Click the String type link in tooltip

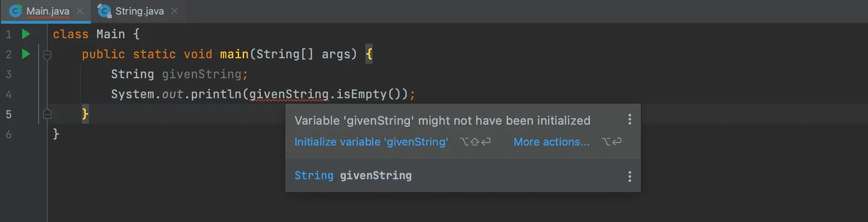(x=314, y=176)
